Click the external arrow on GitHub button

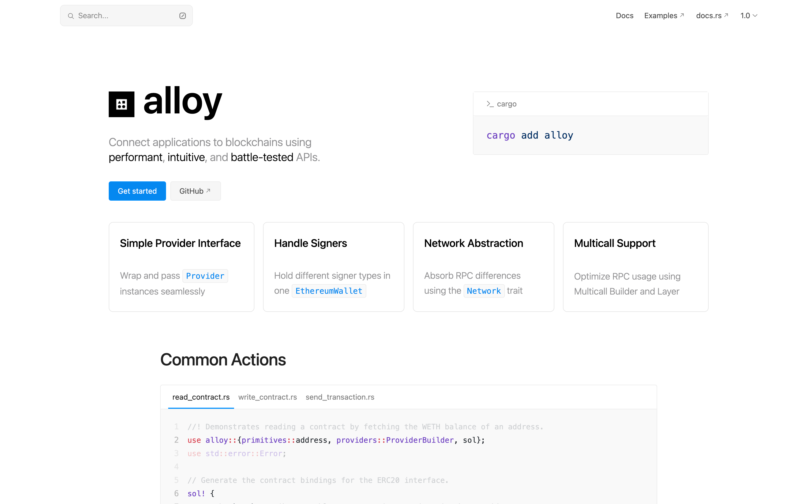coord(209,191)
